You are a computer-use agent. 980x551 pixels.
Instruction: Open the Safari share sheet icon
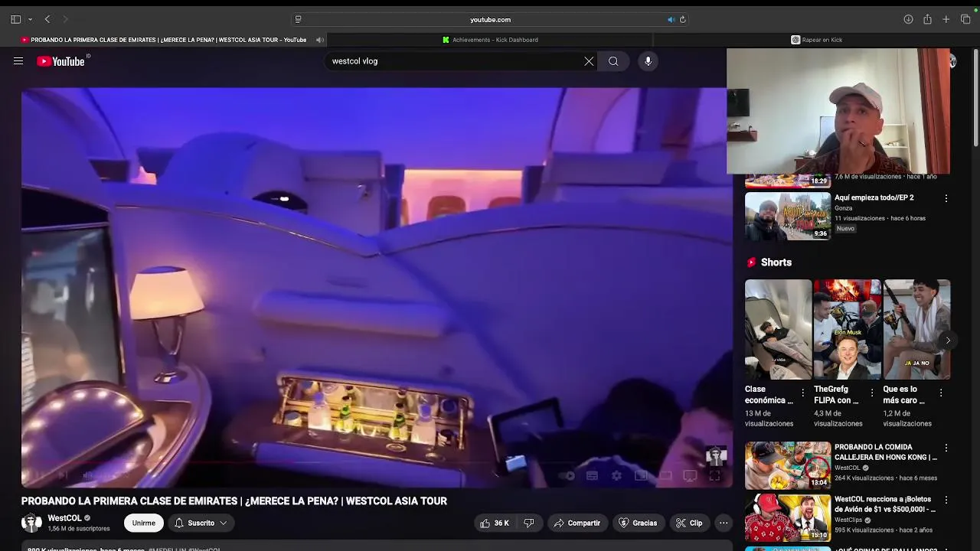pos(927,19)
